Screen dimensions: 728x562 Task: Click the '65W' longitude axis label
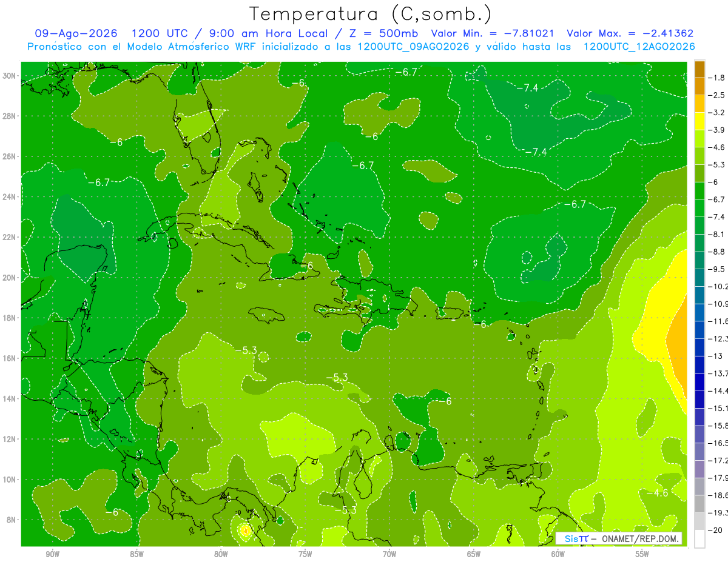click(474, 554)
